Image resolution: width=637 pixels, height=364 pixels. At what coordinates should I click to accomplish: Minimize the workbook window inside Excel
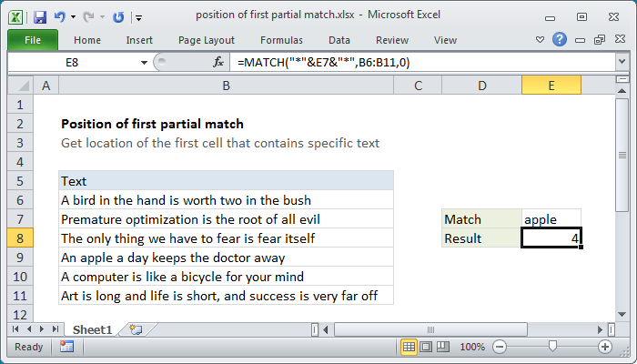[x=581, y=40]
